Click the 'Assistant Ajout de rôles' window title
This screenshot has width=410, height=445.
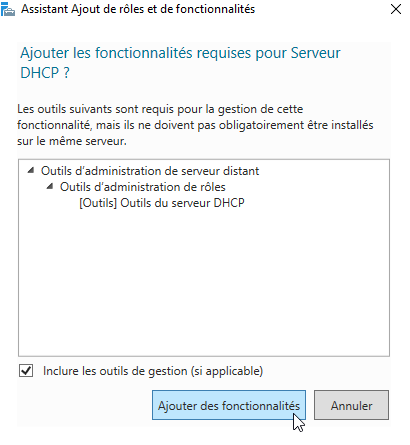138,9
